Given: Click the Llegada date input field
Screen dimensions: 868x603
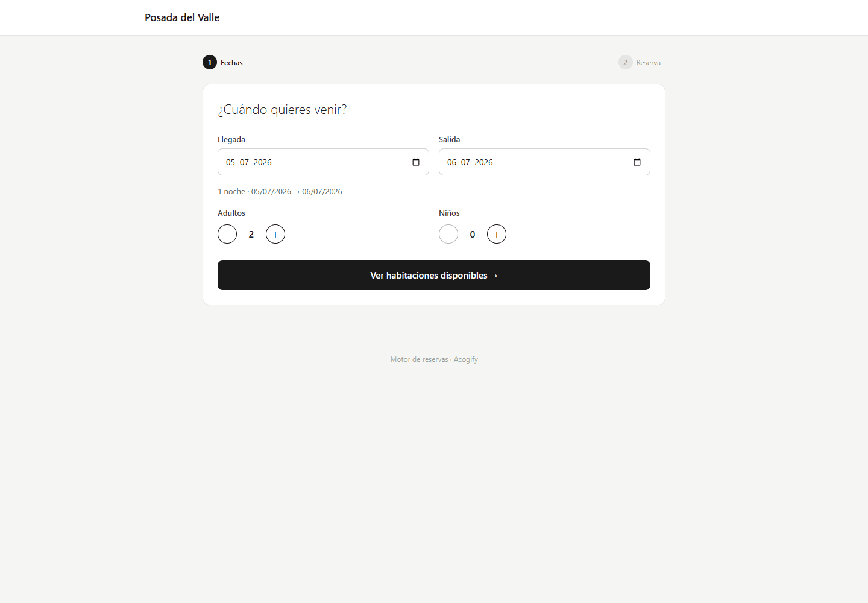Looking at the screenshot, I should [x=323, y=162].
